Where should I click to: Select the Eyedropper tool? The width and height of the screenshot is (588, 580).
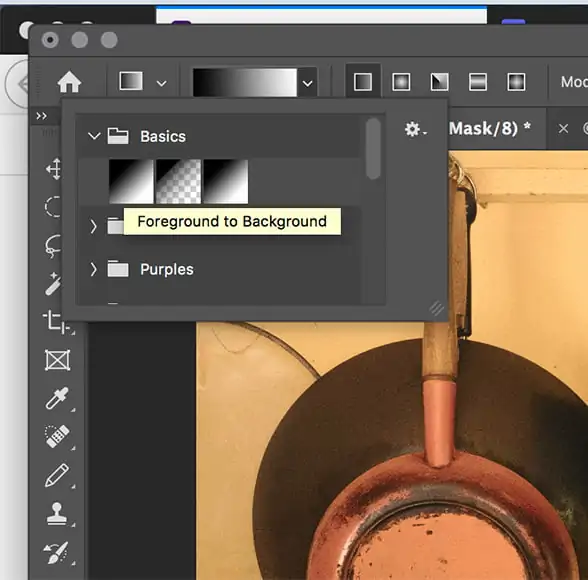pyautogui.click(x=57, y=398)
